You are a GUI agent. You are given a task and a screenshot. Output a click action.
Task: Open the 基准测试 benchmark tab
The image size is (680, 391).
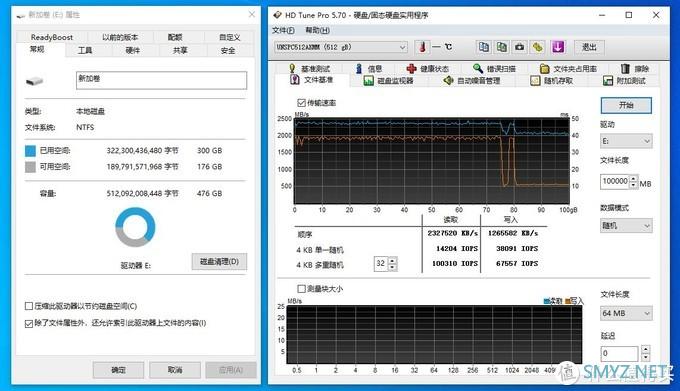point(310,68)
